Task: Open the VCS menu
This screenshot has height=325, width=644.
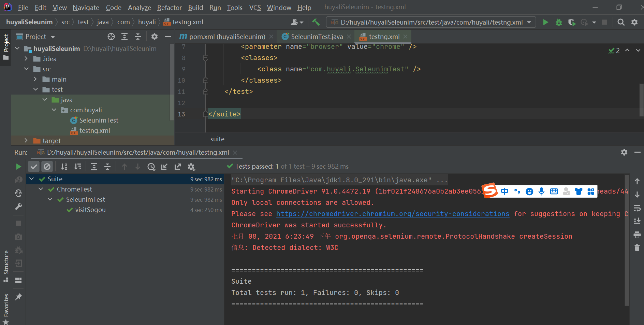Action: (255, 8)
